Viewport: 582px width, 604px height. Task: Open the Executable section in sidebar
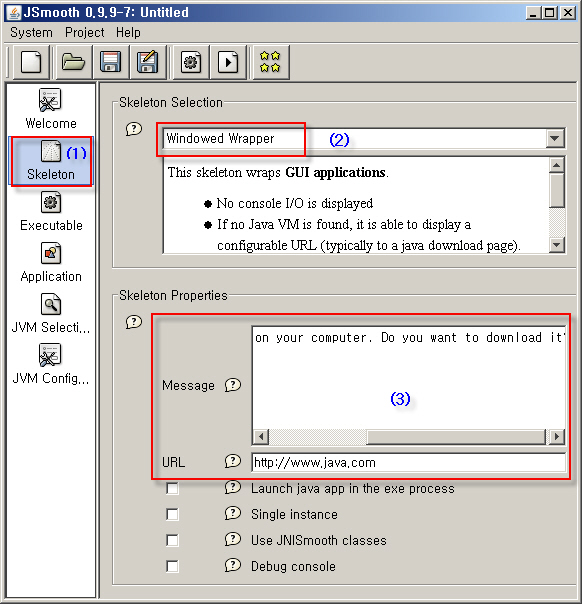click(51, 212)
